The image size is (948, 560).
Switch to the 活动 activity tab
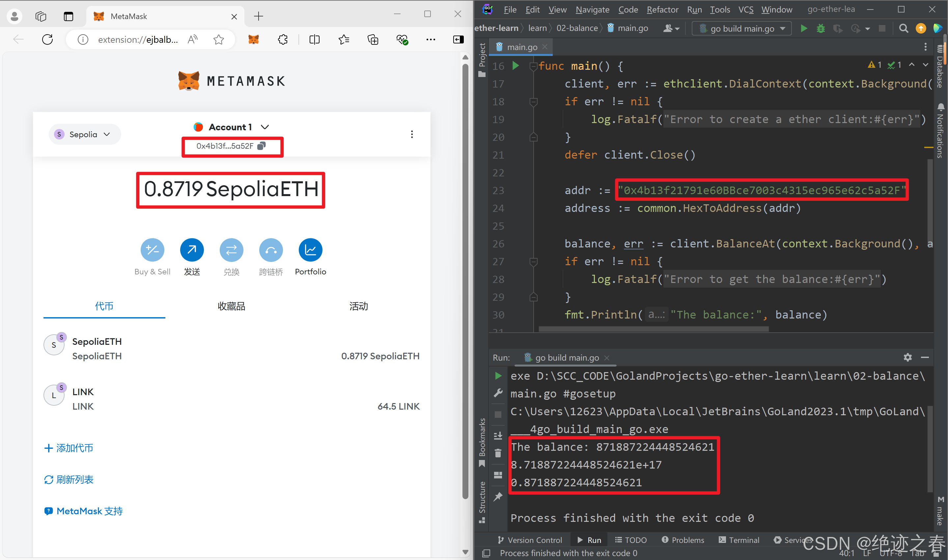click(358, 306)
